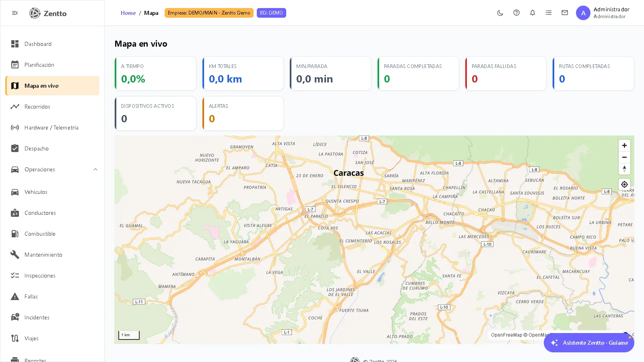Click the Incidentes car-alert icon

point(15,317)
